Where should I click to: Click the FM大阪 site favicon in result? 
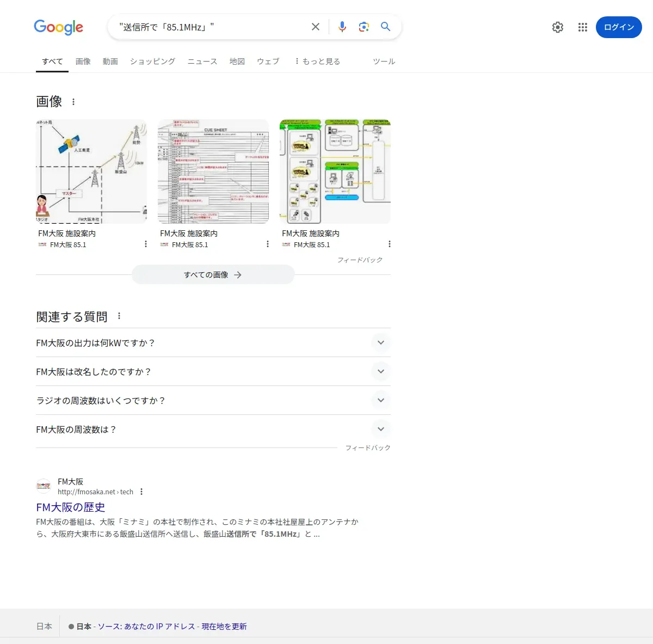pyautogui.click(x=44, y=486)
